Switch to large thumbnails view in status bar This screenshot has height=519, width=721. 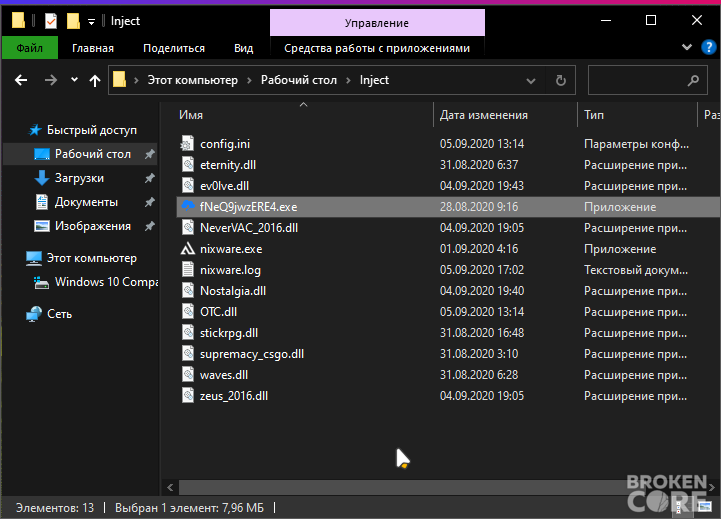coord(704,507)
